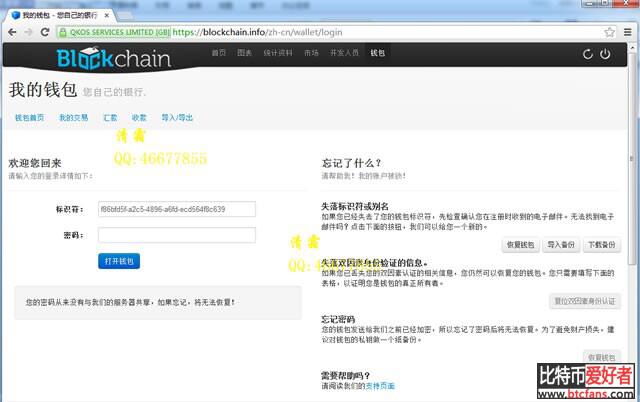Click the 恢复钱包 button beside 导入备份
Image resolution: width=640 pixels, height=402 pixels.
(520, 245)
